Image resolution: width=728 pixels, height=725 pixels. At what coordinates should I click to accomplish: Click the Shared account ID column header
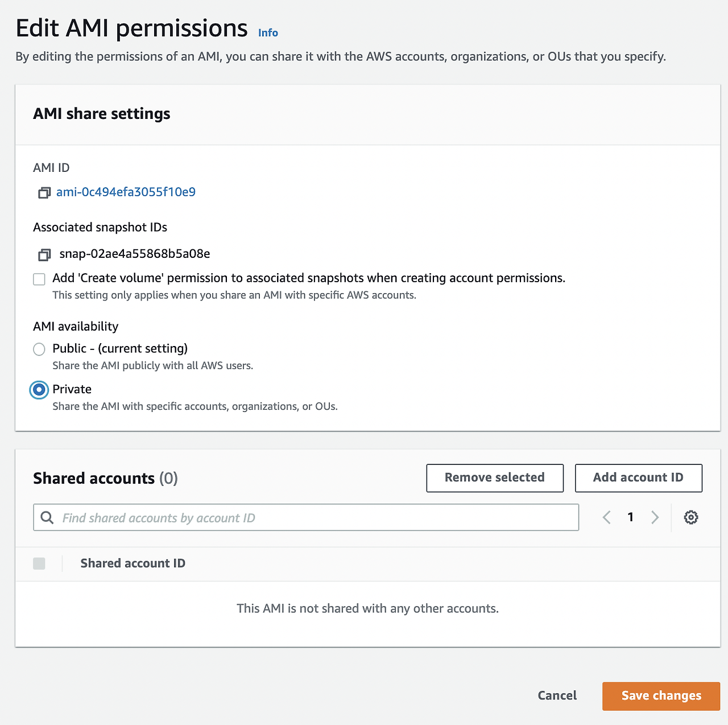(133, 563)
